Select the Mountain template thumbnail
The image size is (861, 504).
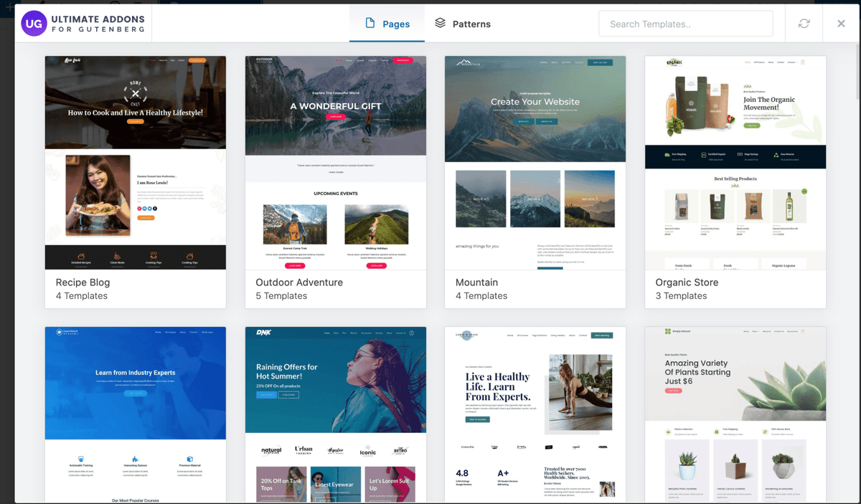point(535,163)
